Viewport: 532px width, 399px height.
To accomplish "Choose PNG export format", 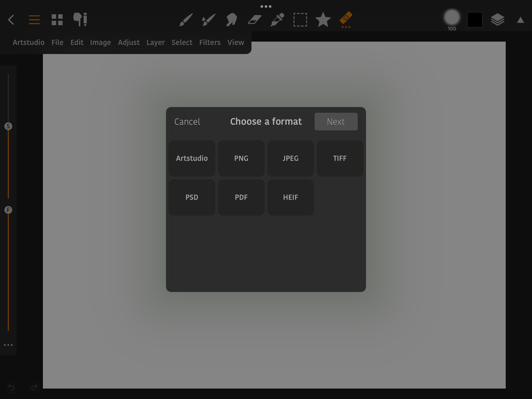I will [x=241, y=158].
